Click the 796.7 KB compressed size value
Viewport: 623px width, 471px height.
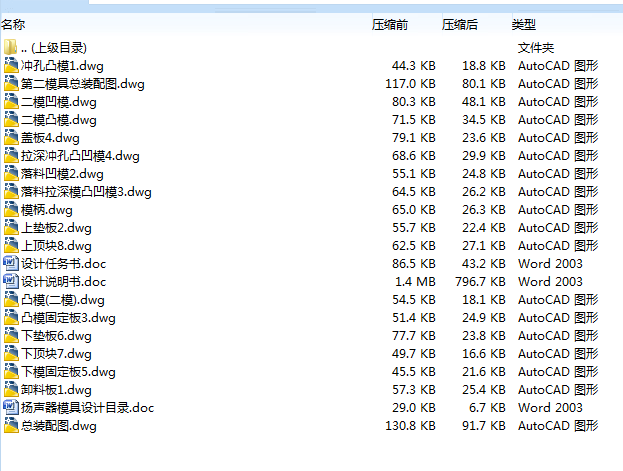(480, 281)
